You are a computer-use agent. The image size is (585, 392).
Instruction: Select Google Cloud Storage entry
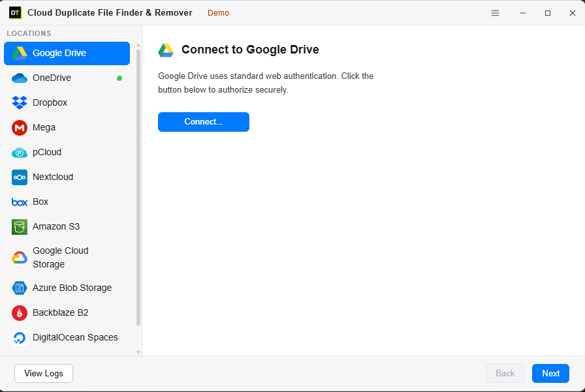(67, 258)
